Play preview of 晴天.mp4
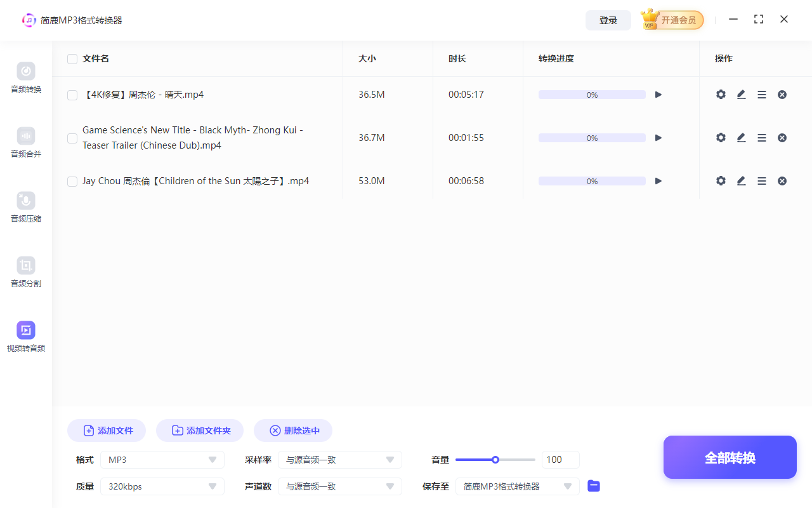Viewport: 812px width, 508px height. click(x=658, y=94)
